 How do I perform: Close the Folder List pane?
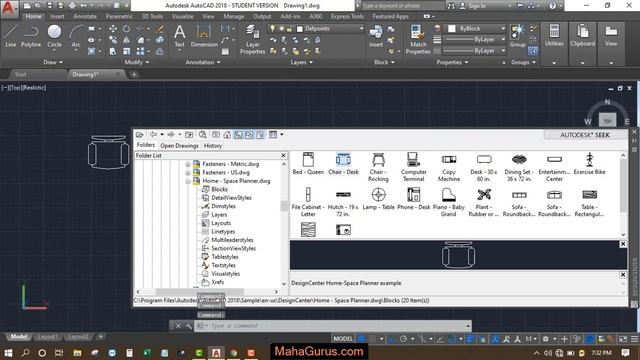[284, 156]
